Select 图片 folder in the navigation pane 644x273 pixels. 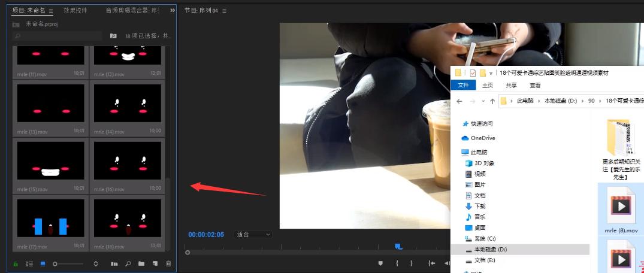pyautogui.click(x=480, y=184)
